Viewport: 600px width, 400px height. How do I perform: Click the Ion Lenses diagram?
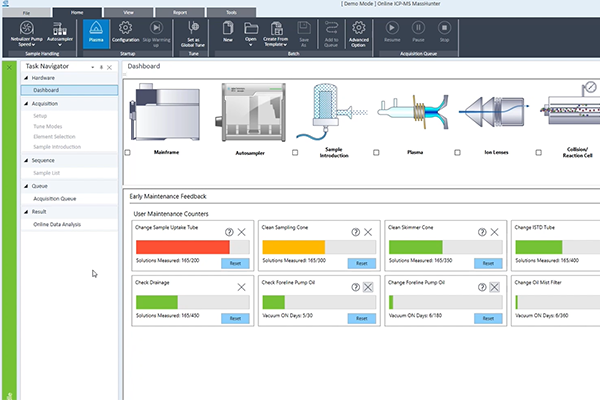point(494,111)
